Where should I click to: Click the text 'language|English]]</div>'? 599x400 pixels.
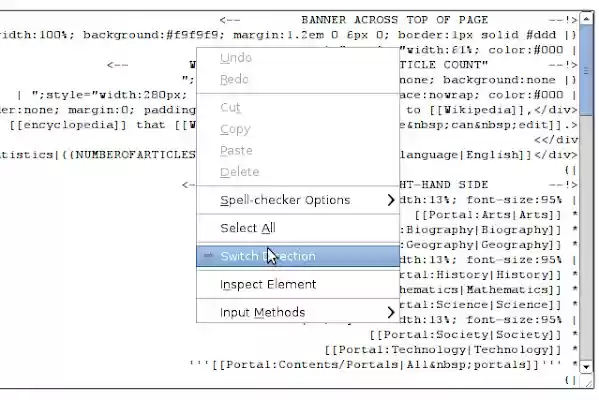(x=488, y=155)
